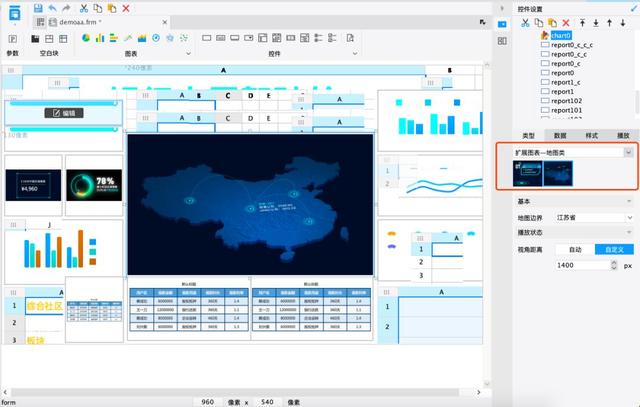Viewport: 640px width, 407px height.
Task: Switch to the 样式 tab
Action: [591, 135]
